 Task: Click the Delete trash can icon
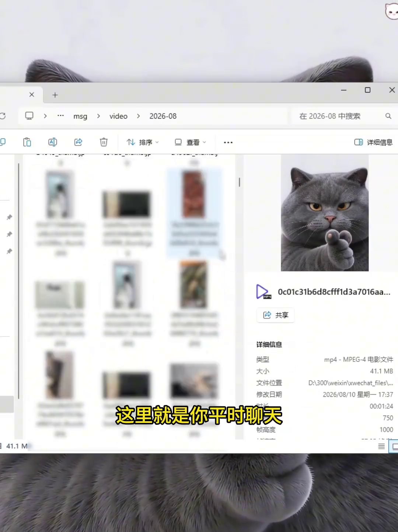(x=104, y=142)
